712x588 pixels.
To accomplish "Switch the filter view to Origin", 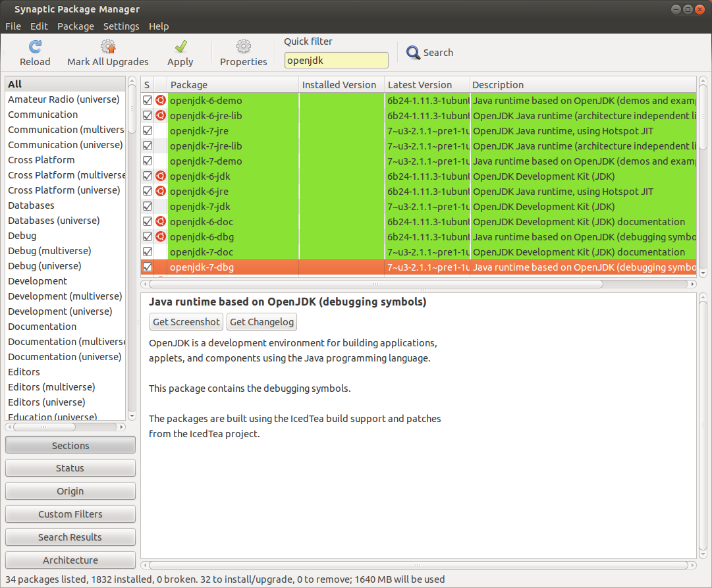I will 70,491.
